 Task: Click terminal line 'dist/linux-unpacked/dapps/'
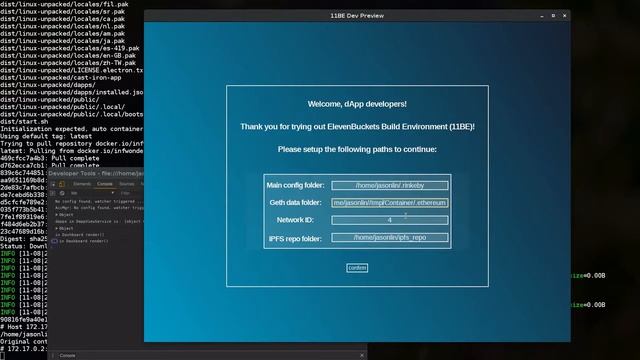48,85
